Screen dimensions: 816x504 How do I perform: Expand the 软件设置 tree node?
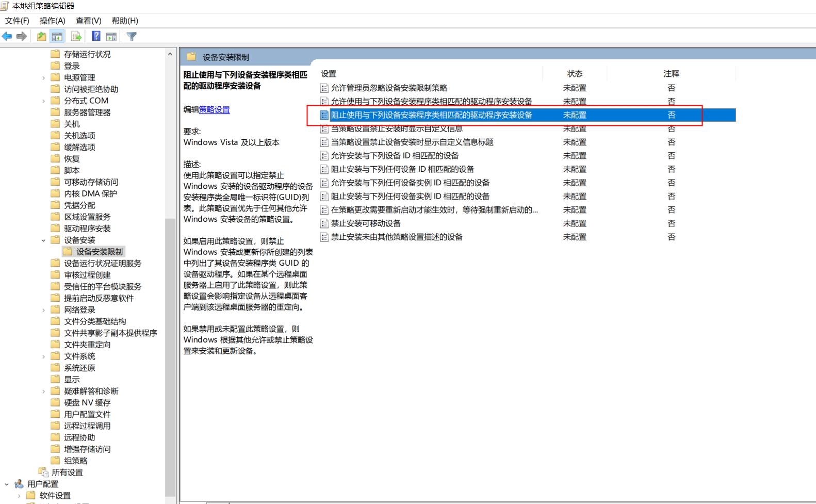(x=19, y=496)
